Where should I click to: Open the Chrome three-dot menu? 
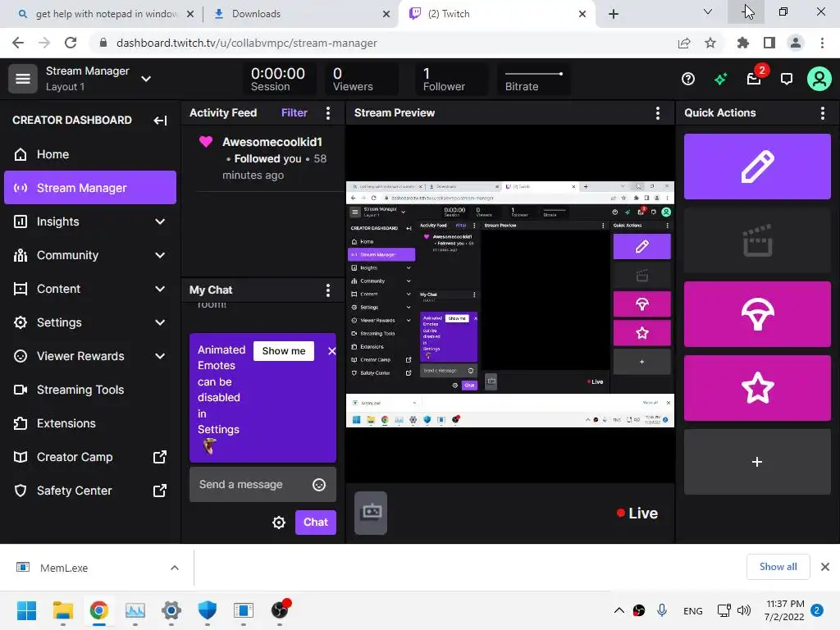822,43
